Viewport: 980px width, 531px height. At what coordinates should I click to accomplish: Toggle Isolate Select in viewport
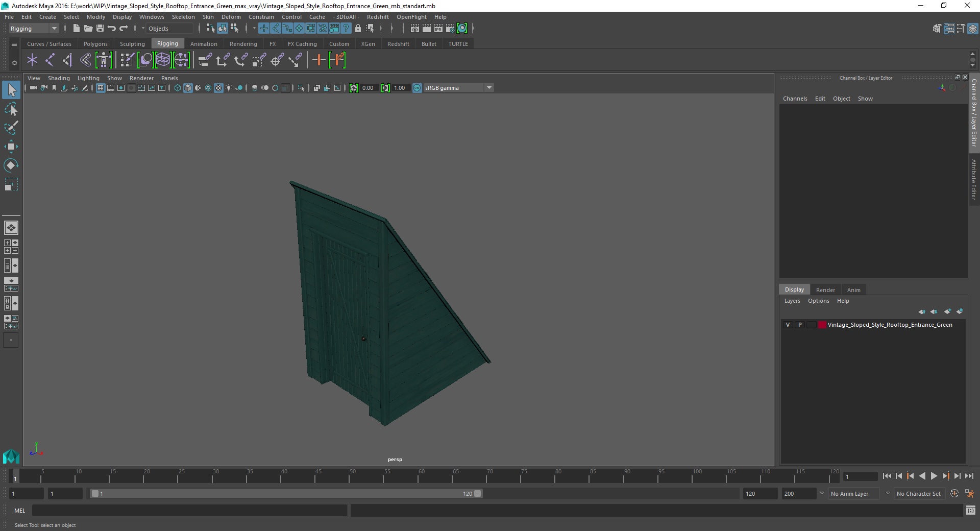pyautogui.click(x=301, y=88)
